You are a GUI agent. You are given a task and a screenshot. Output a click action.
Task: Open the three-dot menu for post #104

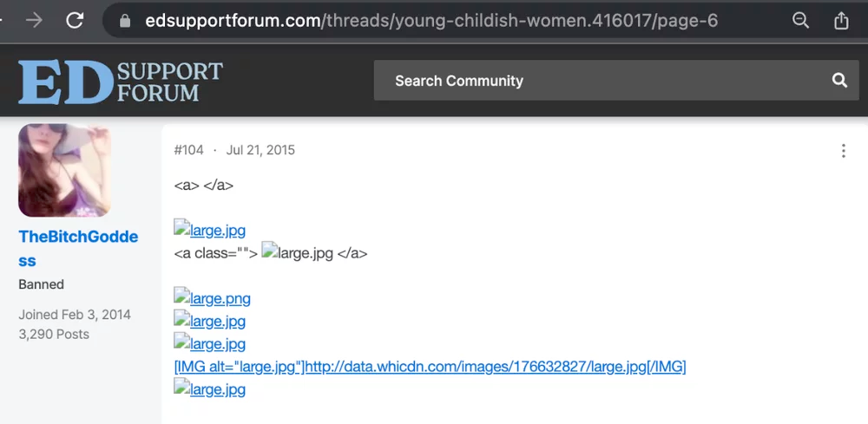pos(843,150)
